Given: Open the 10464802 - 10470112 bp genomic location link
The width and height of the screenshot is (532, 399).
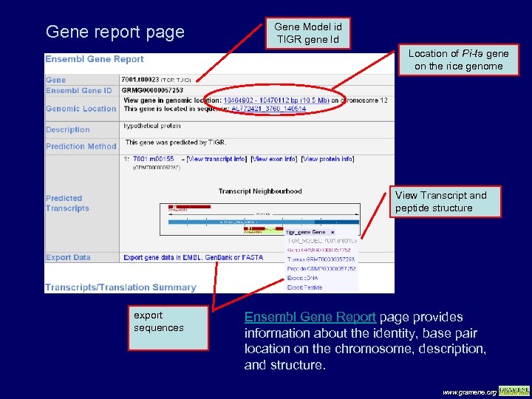Looking at the screenshot, I should tap(276, 100).
